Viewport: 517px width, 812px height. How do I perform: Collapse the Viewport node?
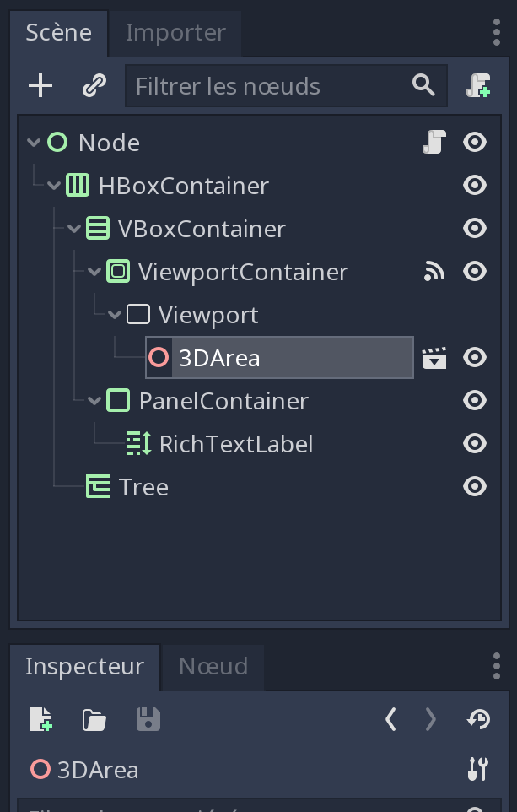[x=115, y=315]
